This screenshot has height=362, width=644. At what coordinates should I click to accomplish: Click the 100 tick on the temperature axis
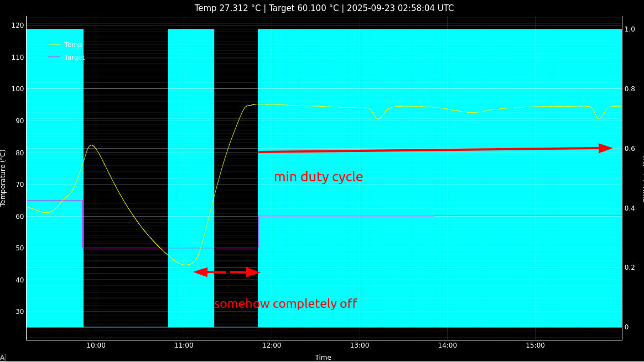[x=18, y=89]
